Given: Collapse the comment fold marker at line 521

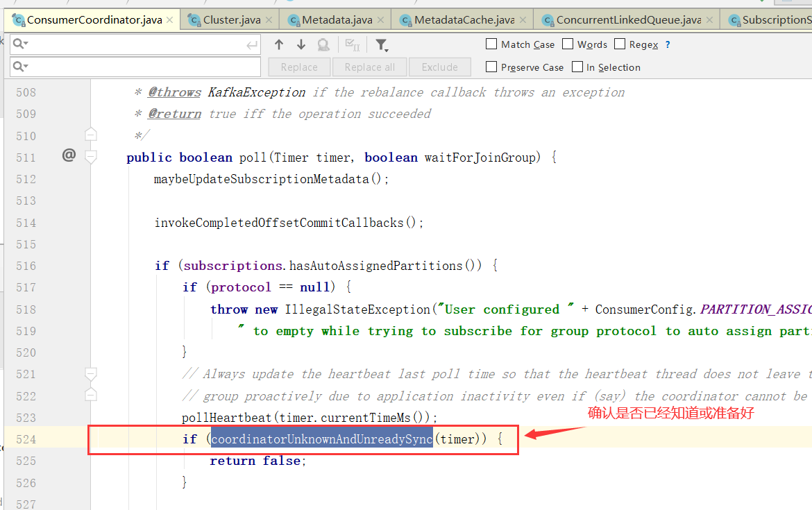Looking at the screenshot, I should 91,374.
